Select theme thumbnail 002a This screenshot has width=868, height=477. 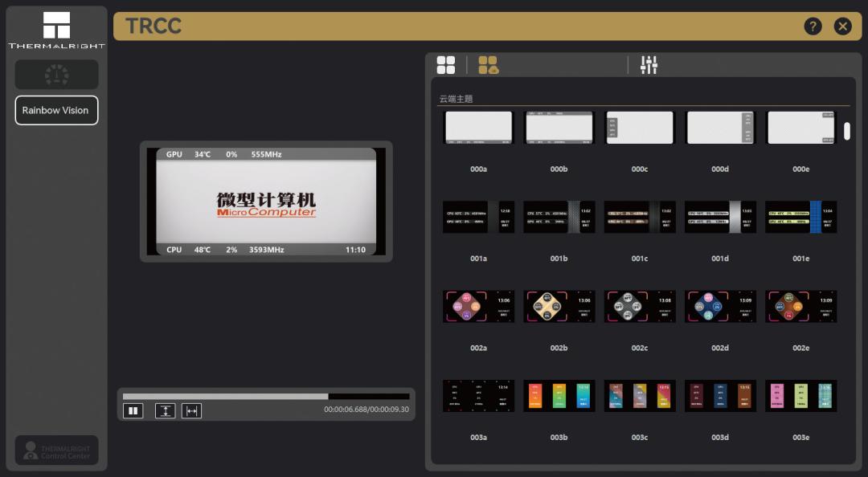pyautogui.click(x=479, y=307)
